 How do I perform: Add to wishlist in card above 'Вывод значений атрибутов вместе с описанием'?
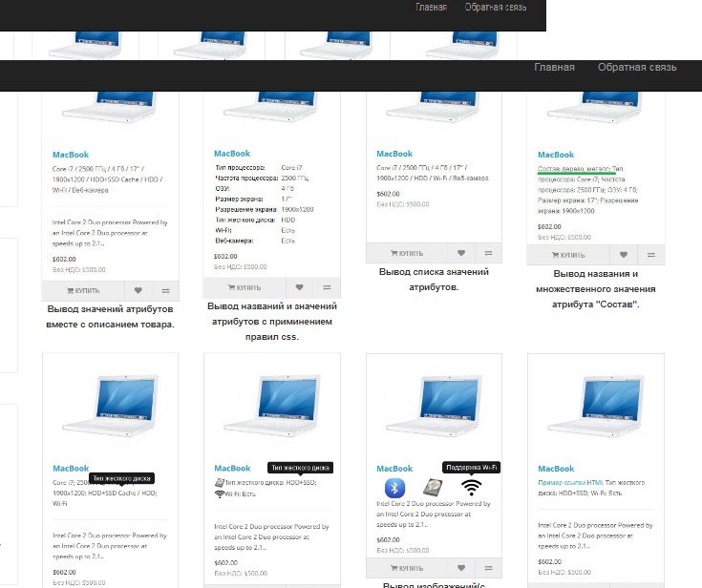(138, 291)
